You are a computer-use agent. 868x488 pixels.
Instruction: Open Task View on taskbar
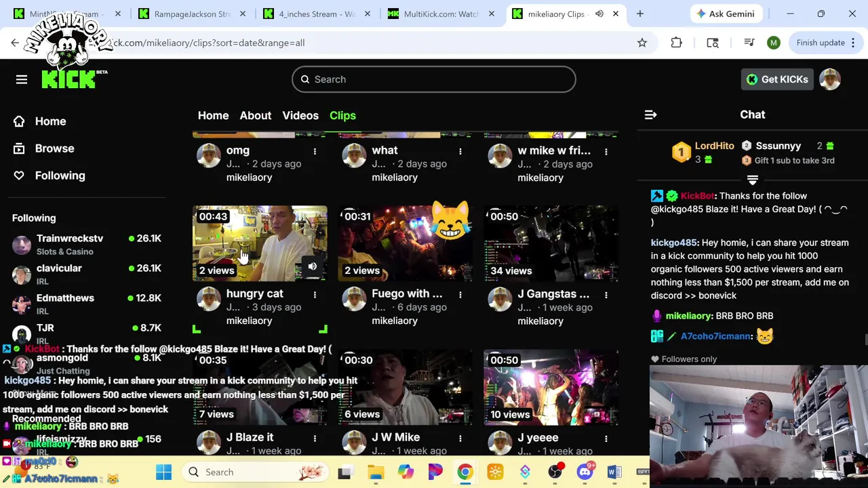[x=344, y=472]
